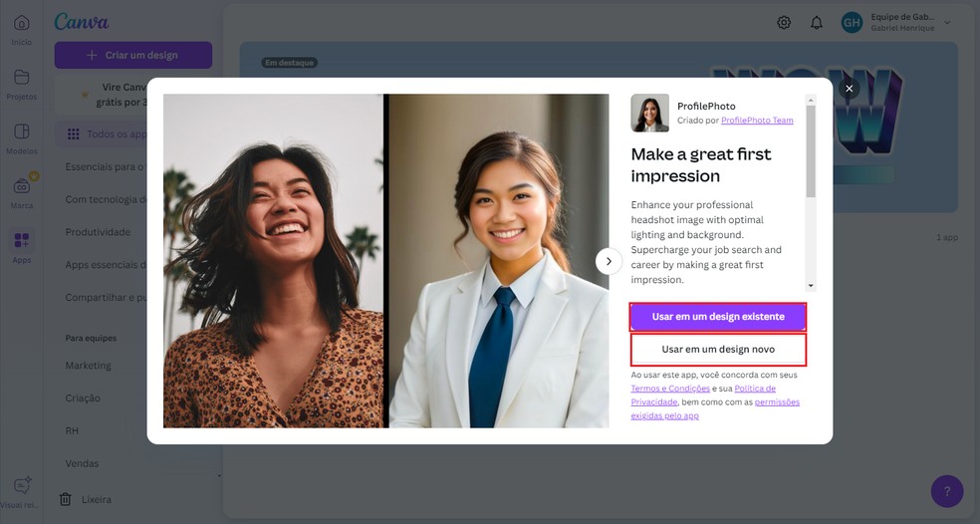Click the description scroll up arrow
This screenshot has width=980, height=524.
click(x=811, y=100)
